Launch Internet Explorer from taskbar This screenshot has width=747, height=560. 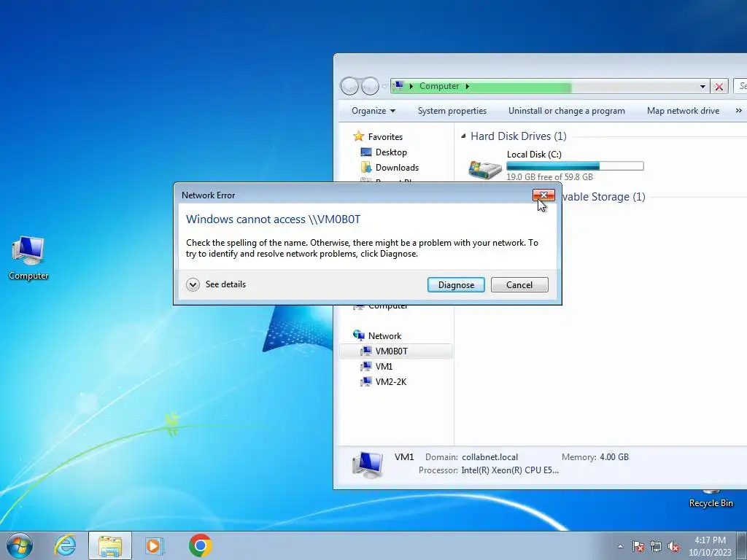coord(65,545)
